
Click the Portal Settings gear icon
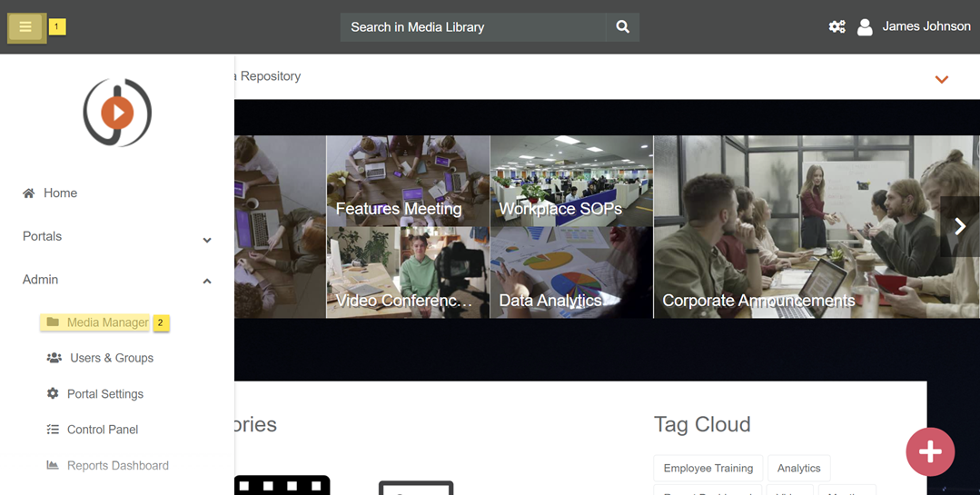point(53,393)
